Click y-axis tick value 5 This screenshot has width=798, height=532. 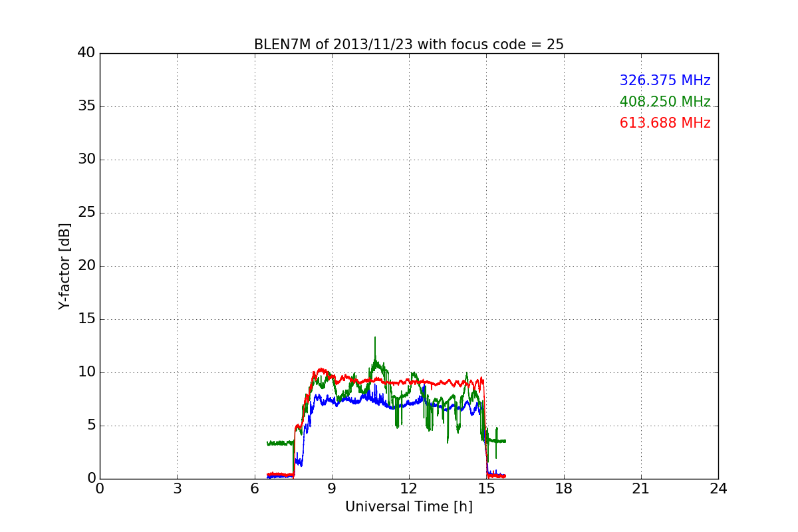(90, 426)
